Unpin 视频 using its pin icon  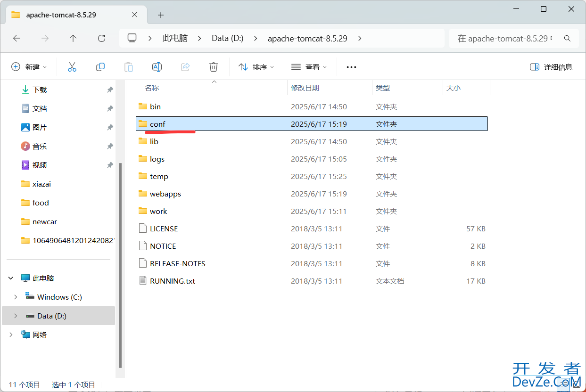(110, 165)
